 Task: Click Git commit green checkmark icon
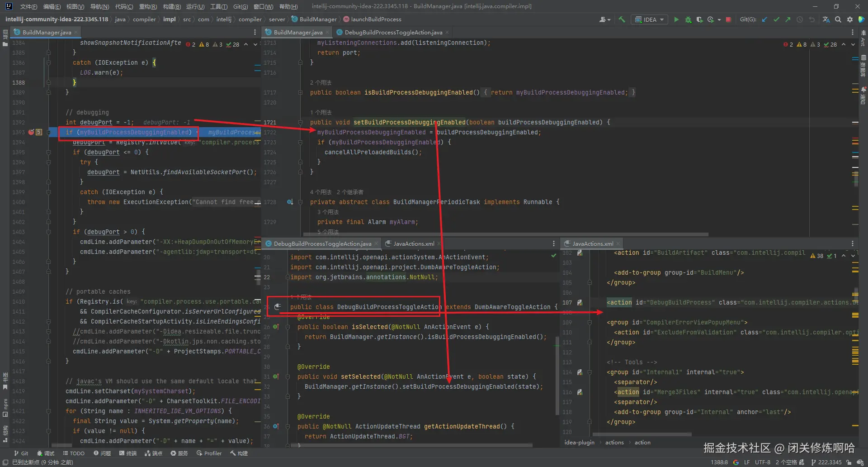(x=776, y=19)
